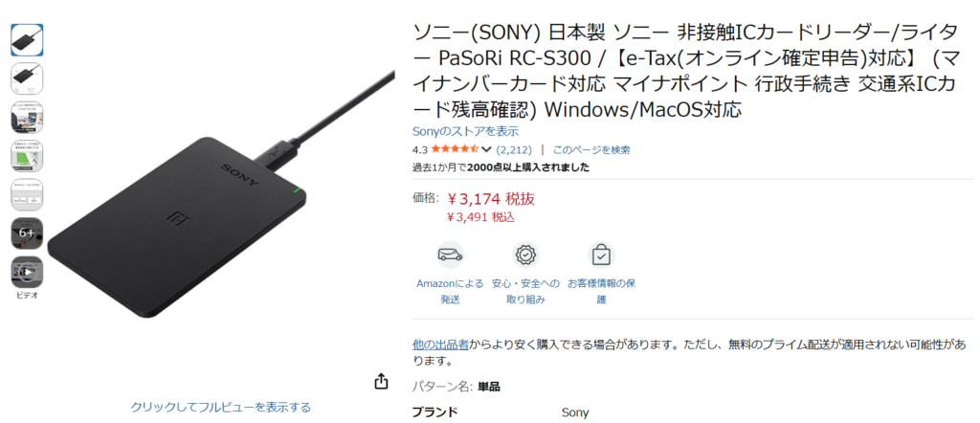Expand the star rating dropdown chevron

click(487, 149)
